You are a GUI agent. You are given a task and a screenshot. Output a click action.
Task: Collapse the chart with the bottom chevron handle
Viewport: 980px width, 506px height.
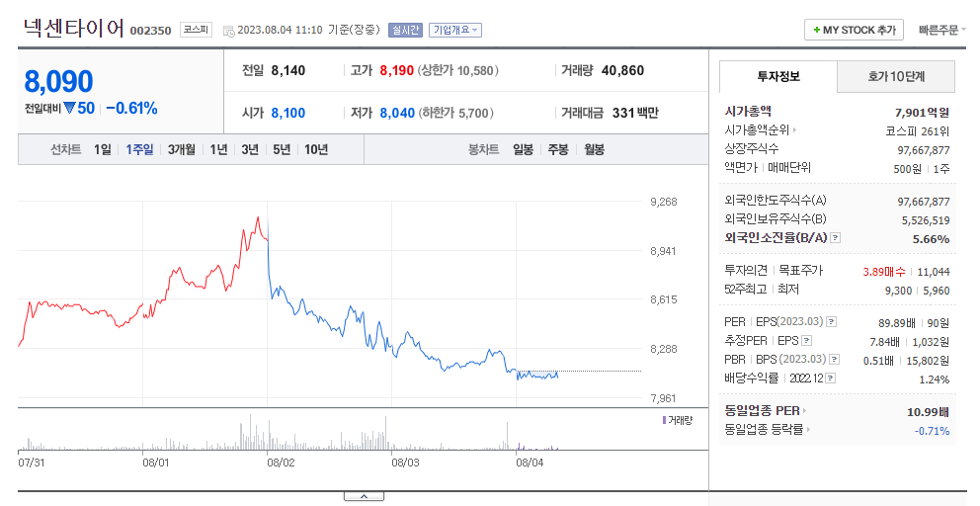coord(364,497)
